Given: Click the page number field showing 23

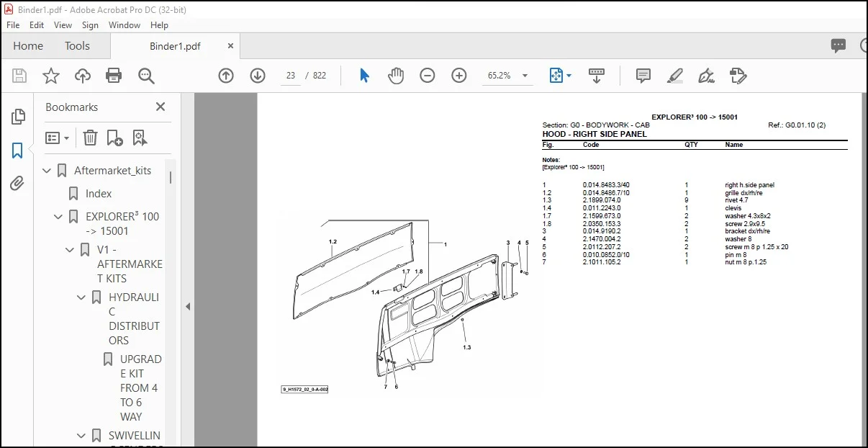Looking at the screenshot, I should tap(291, 76).
